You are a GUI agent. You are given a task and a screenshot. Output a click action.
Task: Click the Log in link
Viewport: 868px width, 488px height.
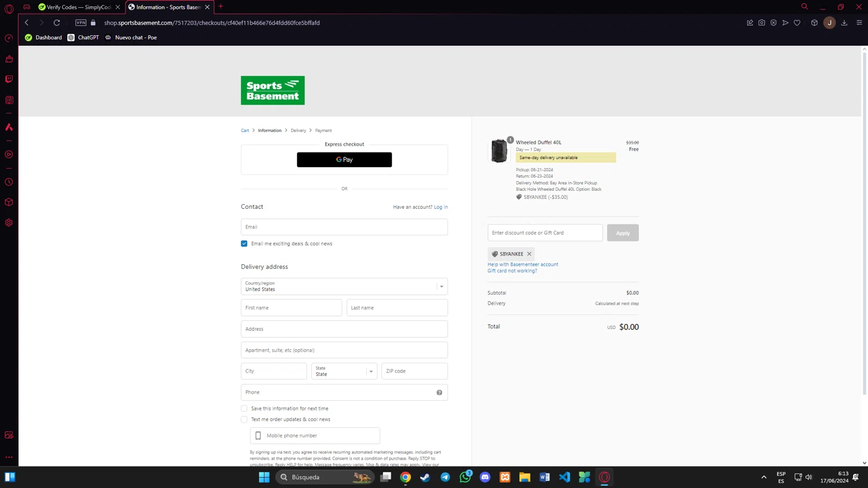[441, 207]
